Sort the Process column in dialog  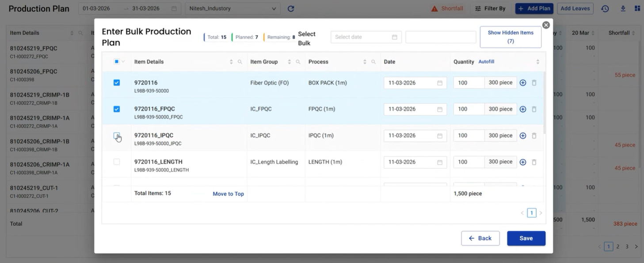click(x=365, y=62)
